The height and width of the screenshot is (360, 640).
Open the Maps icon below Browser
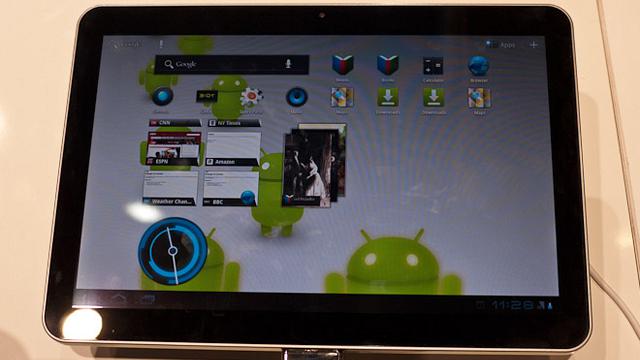(479, 98)
